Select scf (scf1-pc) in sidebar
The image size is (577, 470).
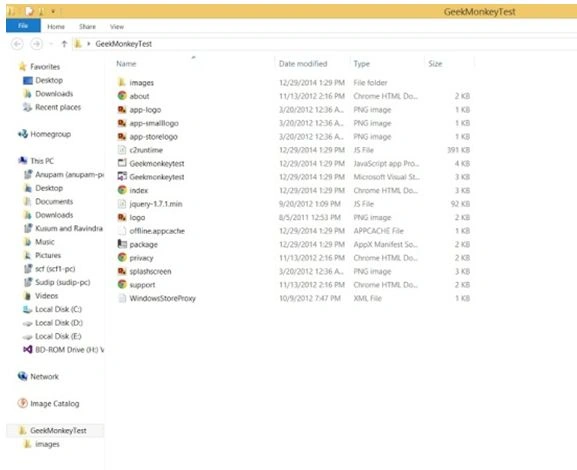(55, 268)
